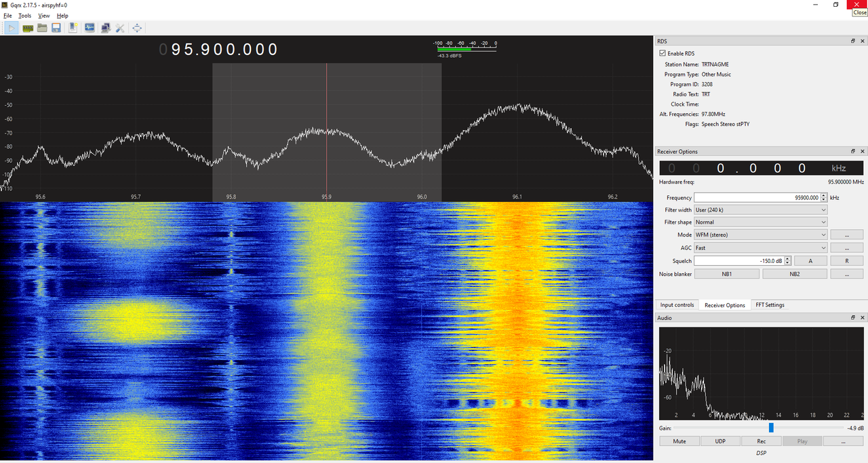This screenshot has width=868, height=463.
Task: Open the Help menu
Action: click(62, 16)
